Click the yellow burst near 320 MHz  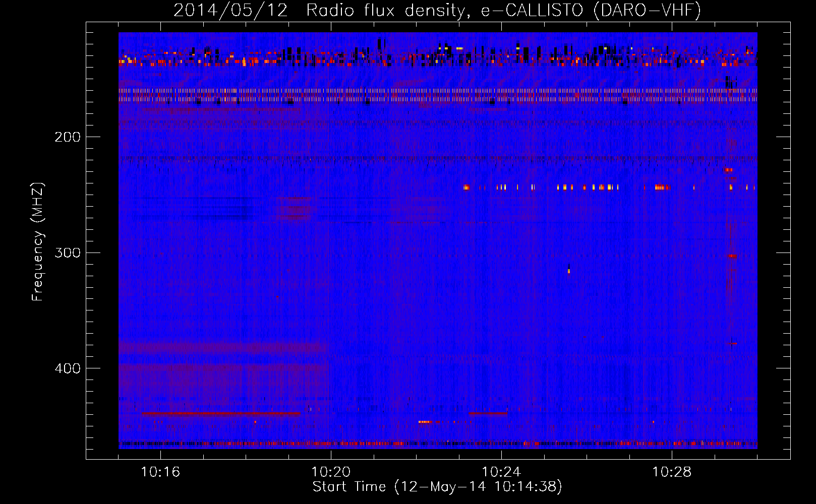click(x=569, y=271)
